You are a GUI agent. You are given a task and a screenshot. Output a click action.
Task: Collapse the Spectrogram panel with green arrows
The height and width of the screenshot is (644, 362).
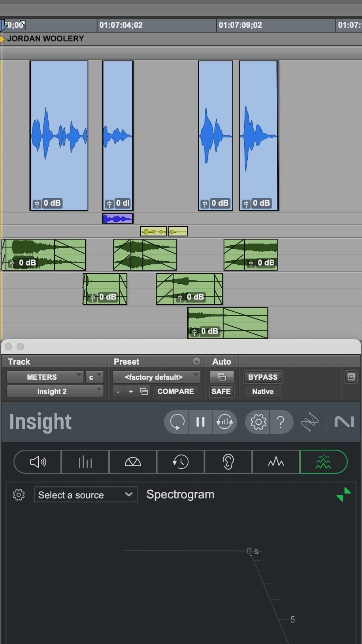[x=344, y=495]
